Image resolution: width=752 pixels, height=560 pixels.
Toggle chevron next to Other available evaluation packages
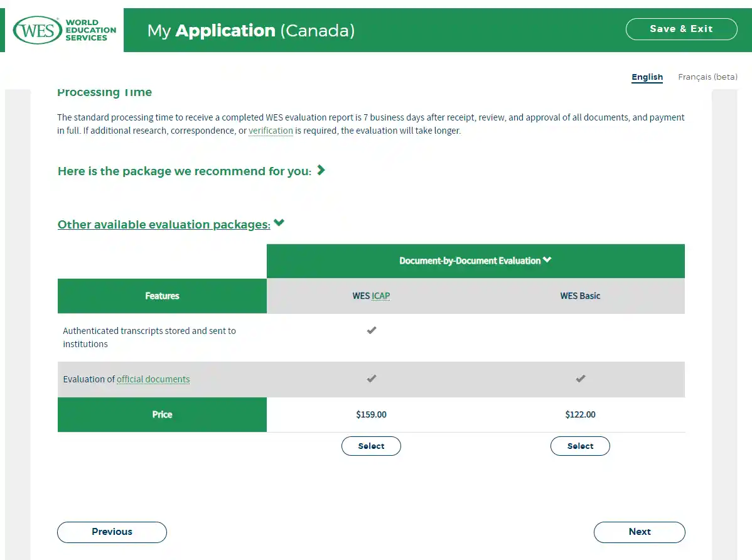279,223
